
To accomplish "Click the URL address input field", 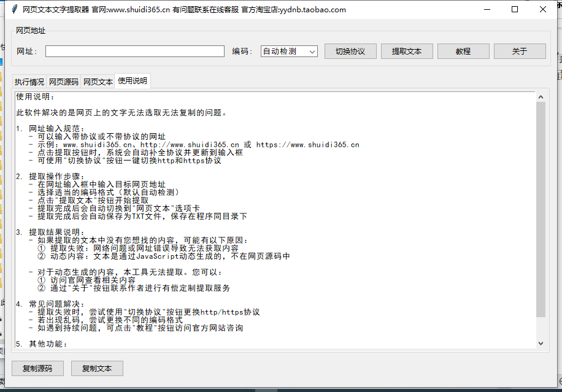I will click(x=135, y=52).
